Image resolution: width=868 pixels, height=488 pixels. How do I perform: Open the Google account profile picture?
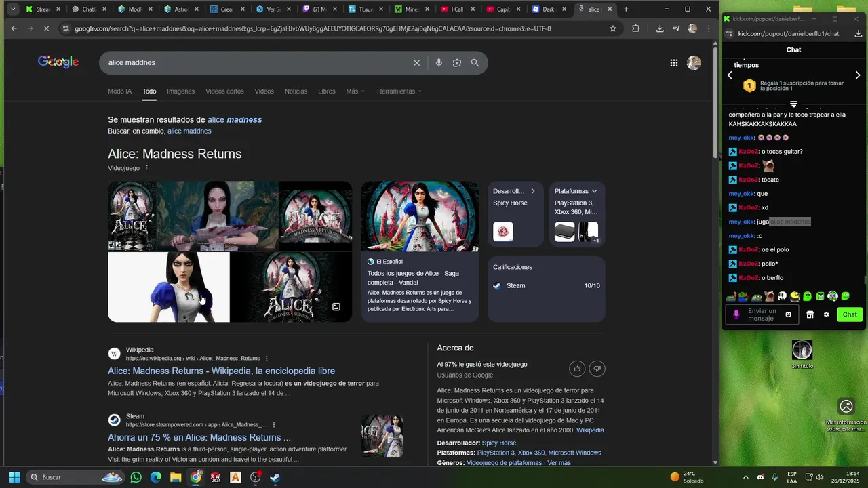click(694, 62)
